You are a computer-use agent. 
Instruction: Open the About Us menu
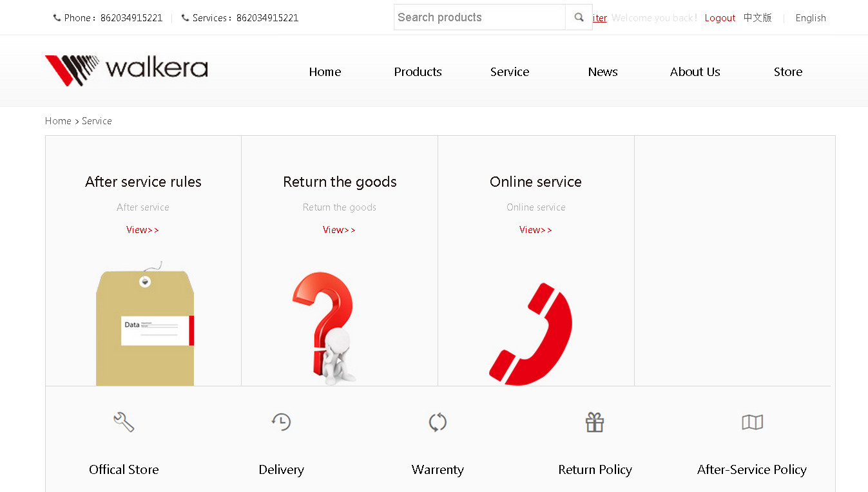click(x=695, y=71)
